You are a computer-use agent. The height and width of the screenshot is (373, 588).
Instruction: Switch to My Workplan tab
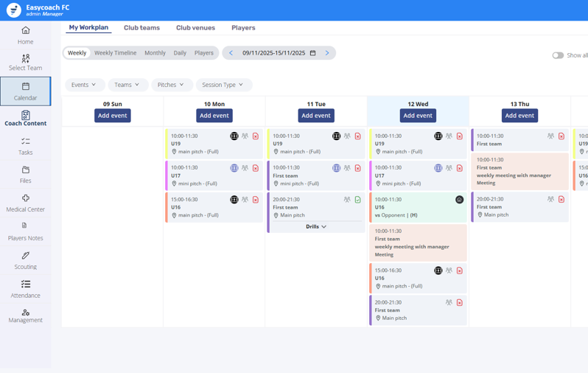click(x=88, y=27)
